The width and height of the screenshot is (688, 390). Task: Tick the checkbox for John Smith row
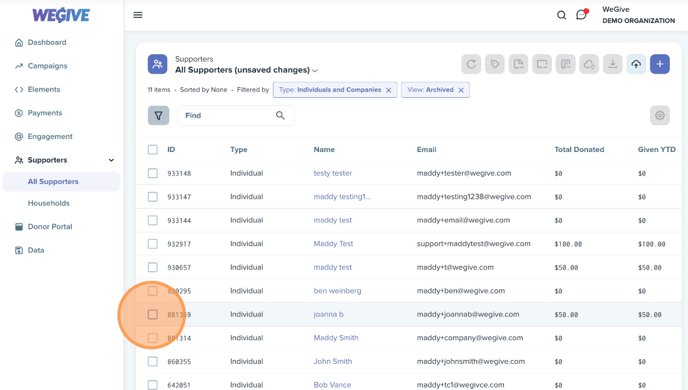click(x=153, y=361)
